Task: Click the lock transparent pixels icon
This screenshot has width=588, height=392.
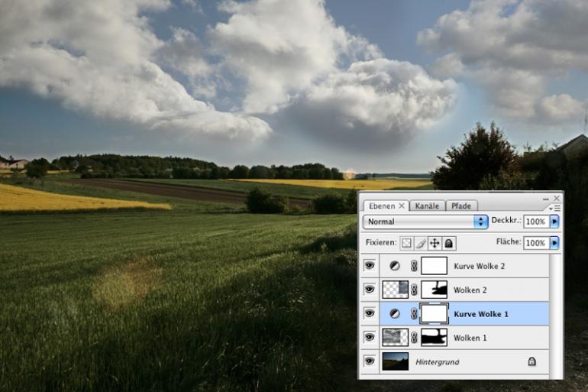Action: [406, 244]
